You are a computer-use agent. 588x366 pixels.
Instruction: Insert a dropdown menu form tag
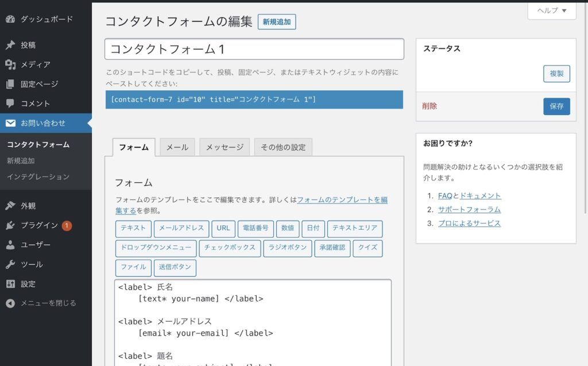click(x=156, y=248)
